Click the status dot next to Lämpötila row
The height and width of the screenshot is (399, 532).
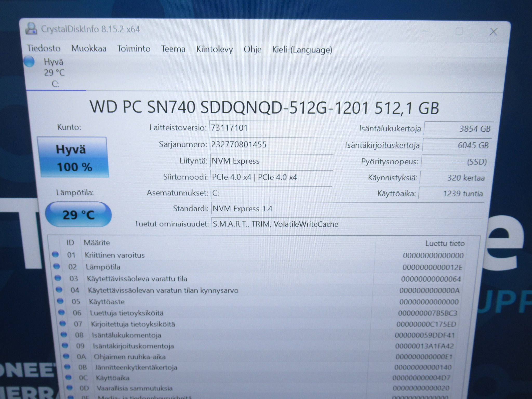click(57, 266)
